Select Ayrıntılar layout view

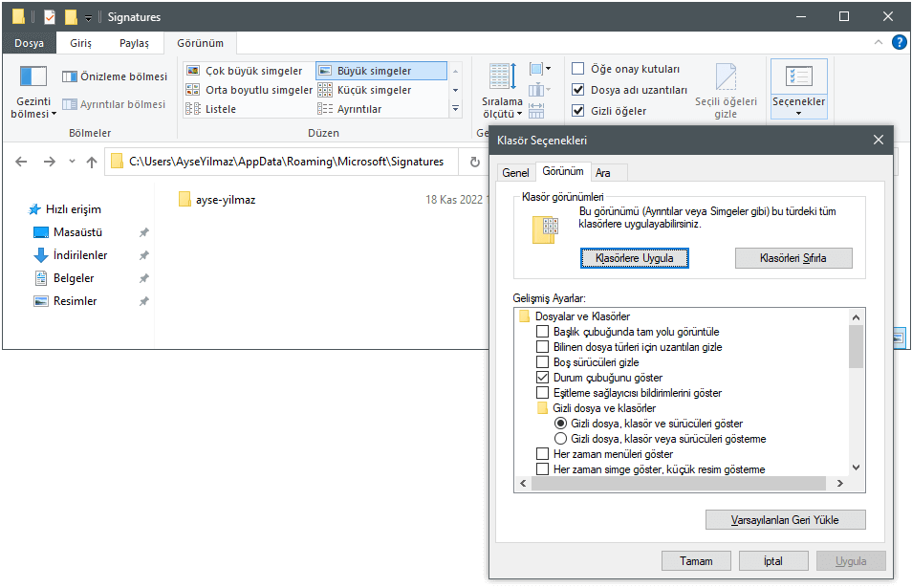pos(350,109)
